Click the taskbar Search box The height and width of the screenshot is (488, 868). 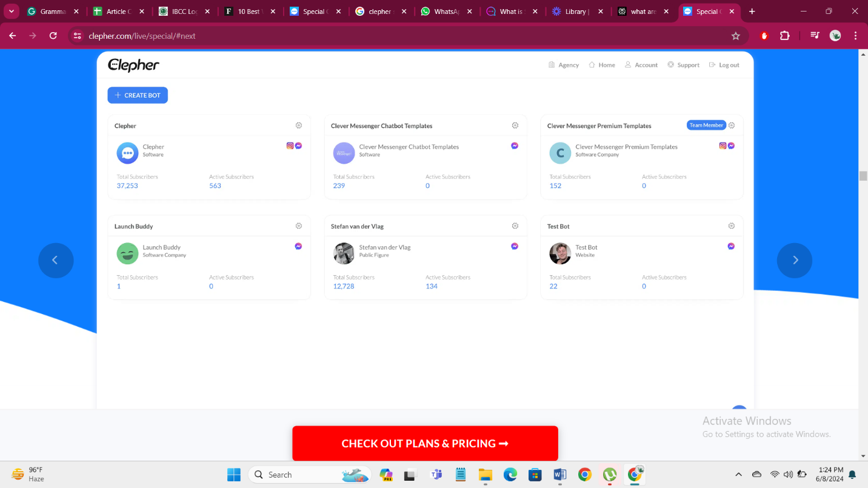point(309,475)
